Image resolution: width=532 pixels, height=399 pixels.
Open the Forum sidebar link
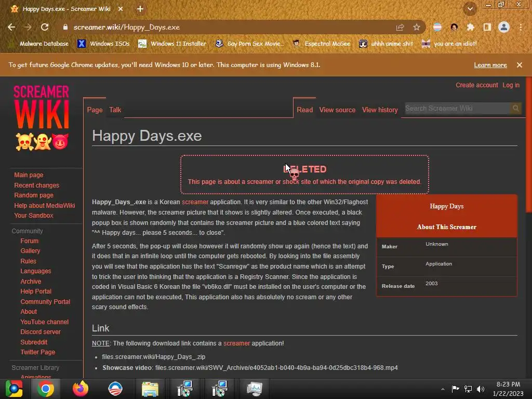(x=29, y=241)
